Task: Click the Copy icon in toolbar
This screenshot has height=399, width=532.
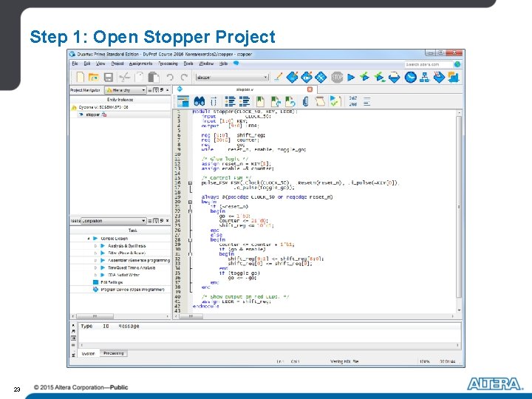Action: (139, 78)
